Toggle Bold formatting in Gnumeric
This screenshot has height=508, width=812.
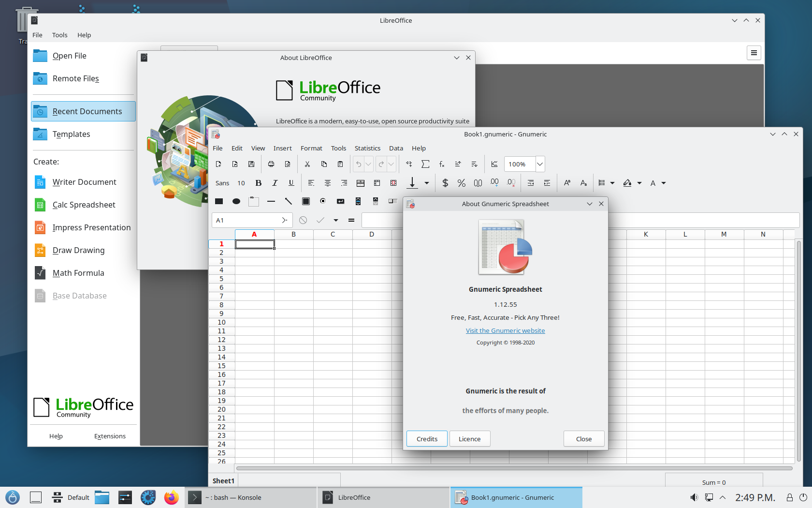click(259, 183)
